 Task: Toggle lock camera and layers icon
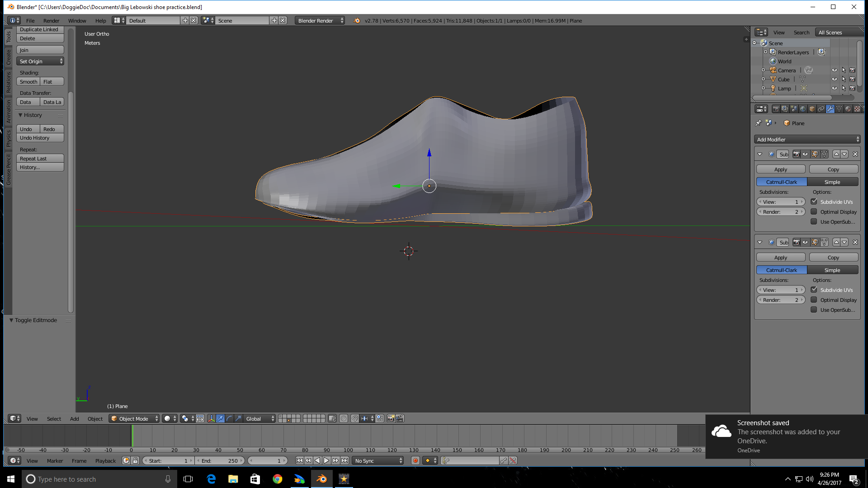(332, 419)
